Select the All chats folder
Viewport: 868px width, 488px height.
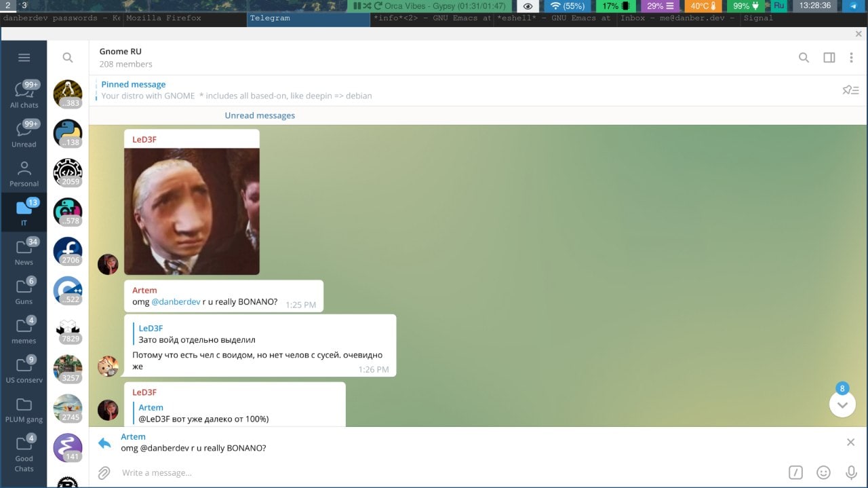point(24,94)
